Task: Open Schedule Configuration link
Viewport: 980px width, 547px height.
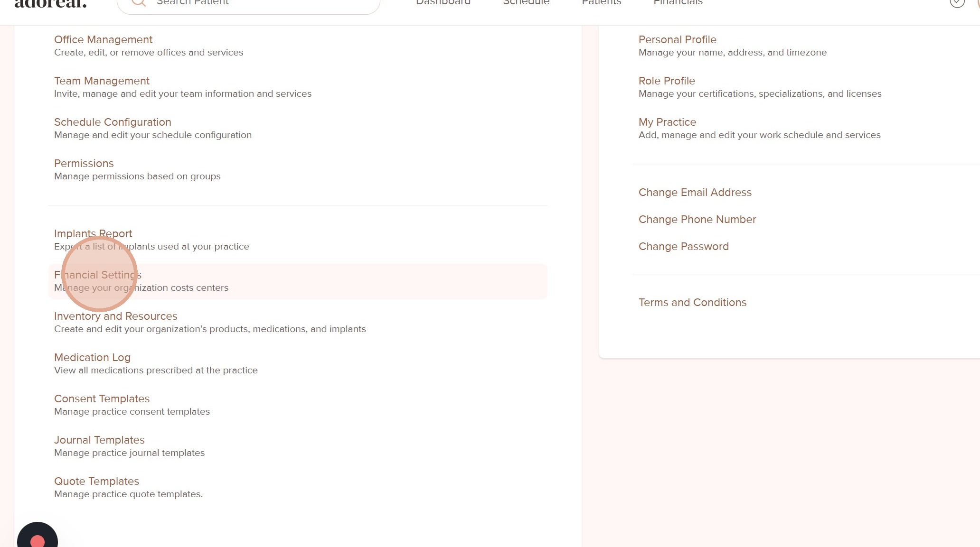Action: click(x=113, y=122)
